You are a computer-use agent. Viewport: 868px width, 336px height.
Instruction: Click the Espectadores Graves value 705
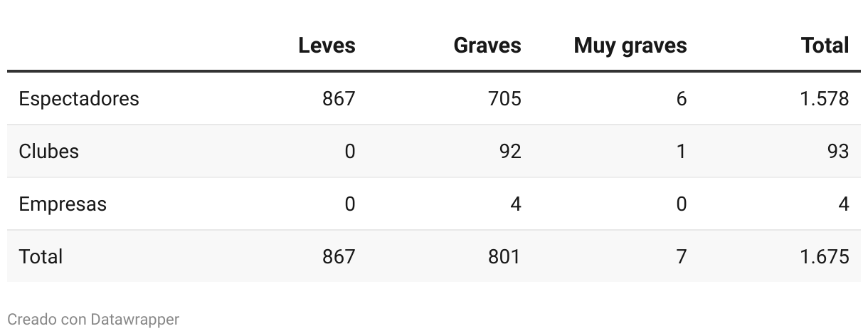504,98
